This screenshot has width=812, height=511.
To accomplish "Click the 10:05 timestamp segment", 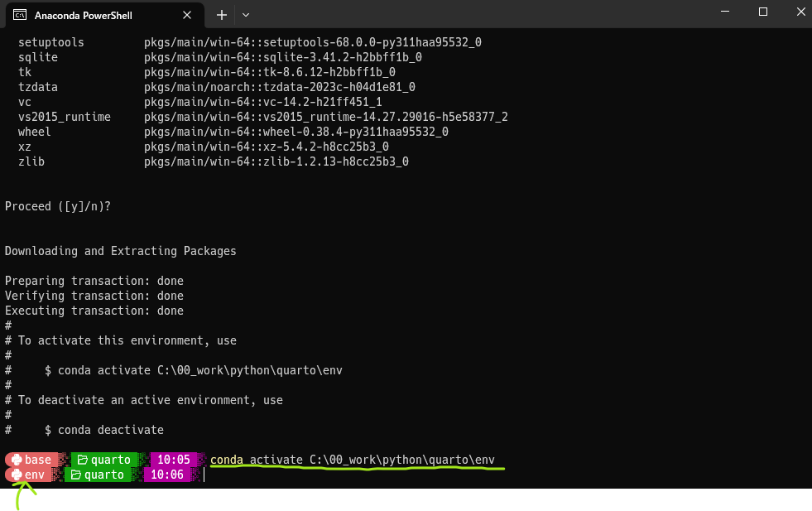I will coord(173,460).
